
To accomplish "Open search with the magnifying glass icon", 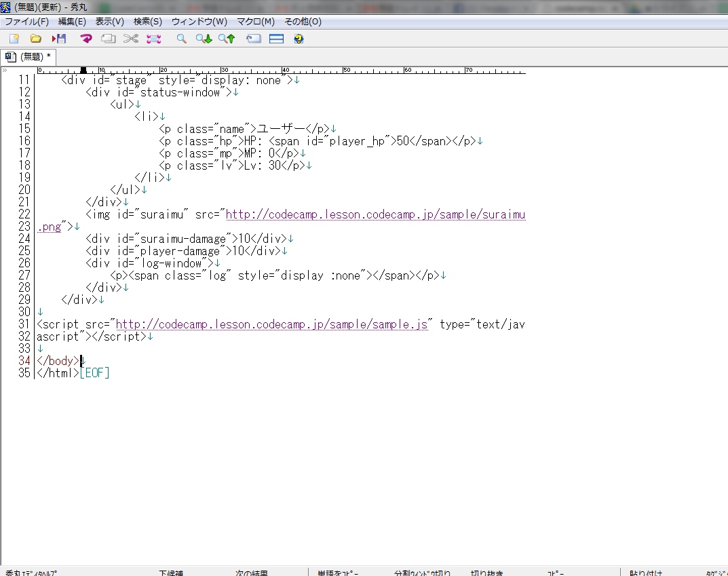I will click(182, 39).
